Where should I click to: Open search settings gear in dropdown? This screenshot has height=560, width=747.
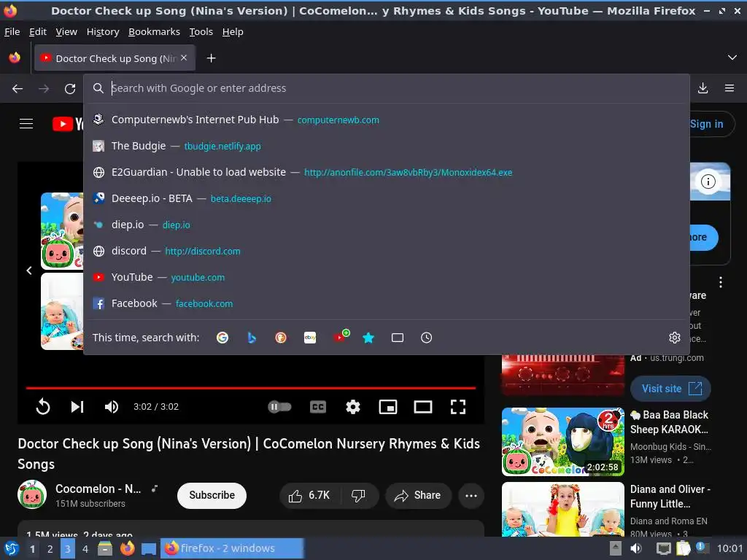(x=675, y=338)
